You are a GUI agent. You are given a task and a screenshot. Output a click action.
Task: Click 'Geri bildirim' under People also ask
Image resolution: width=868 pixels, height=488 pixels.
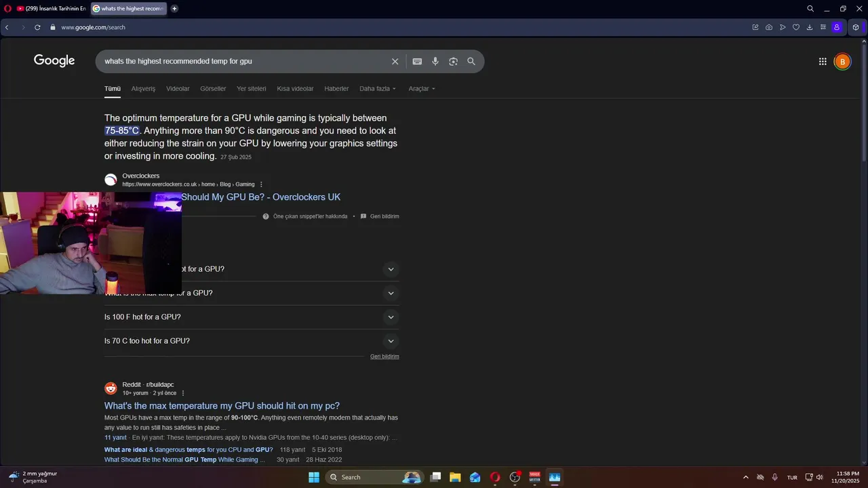click(384, 357)
